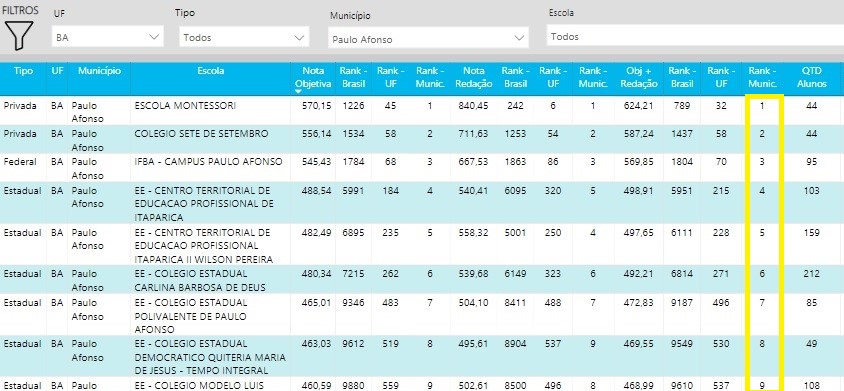Expand the Tipo dropdown set to Todos
This screenshot has height=391, width=844.
(x=244, y=37)
